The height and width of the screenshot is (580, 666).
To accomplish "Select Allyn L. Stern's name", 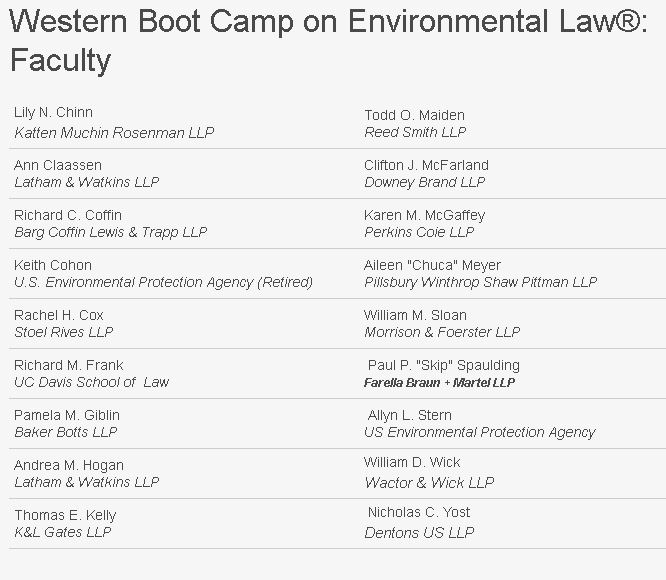I will 410,415.
